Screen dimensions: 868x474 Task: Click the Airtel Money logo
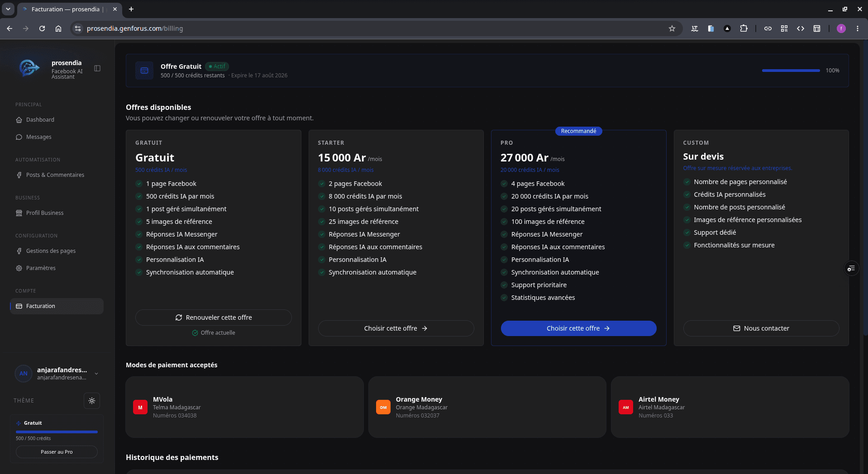[x=626, y=407]
